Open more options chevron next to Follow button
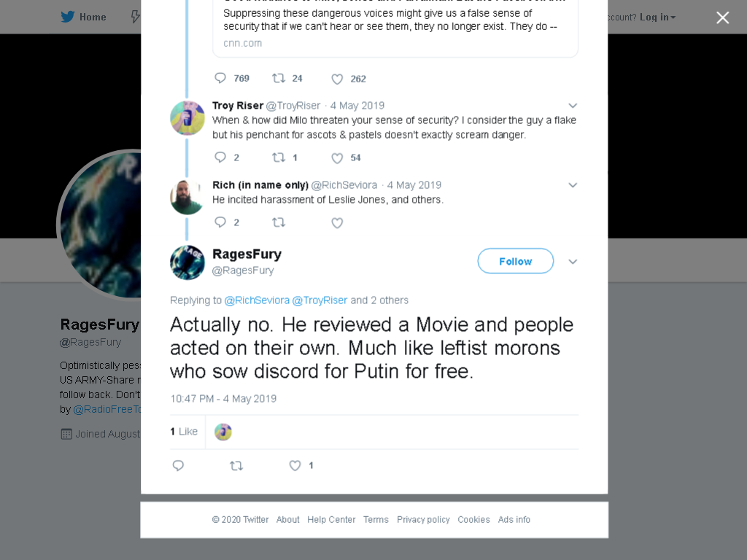This screenshot has width=747, height=560. [x=573, y=262]
